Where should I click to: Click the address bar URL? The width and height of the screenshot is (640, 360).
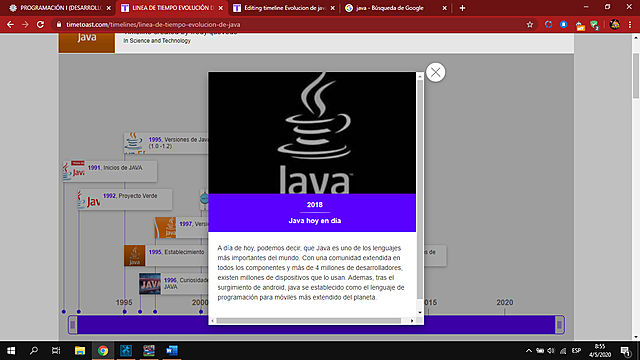153,24
